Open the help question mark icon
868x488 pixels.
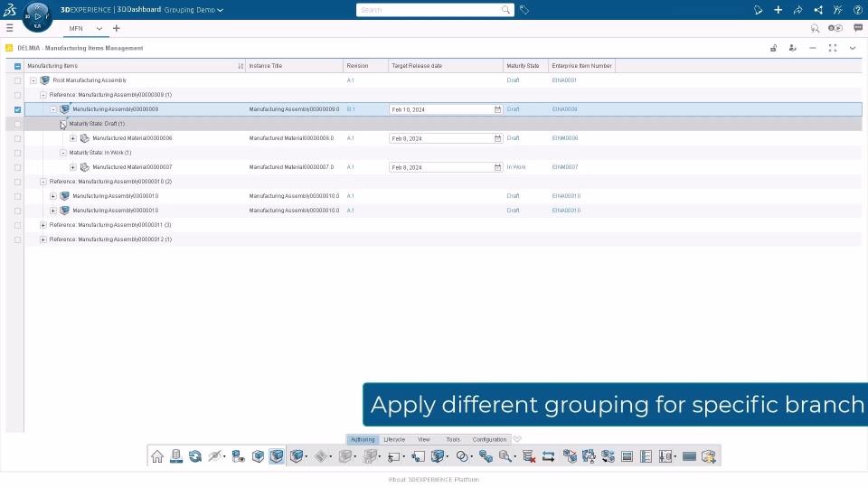tap(857, 10)
